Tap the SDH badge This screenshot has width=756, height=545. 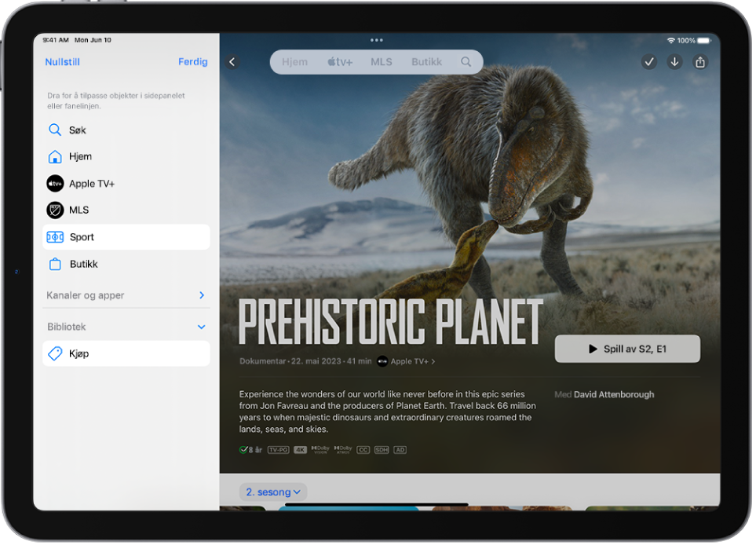coord(382,451)
